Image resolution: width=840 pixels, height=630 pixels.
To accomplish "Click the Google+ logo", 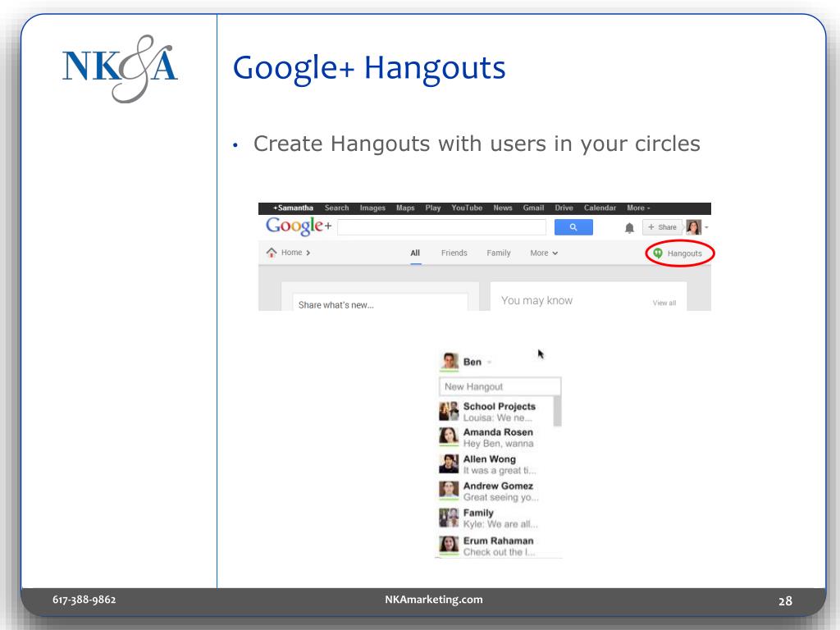I will [x=299, y=226].
